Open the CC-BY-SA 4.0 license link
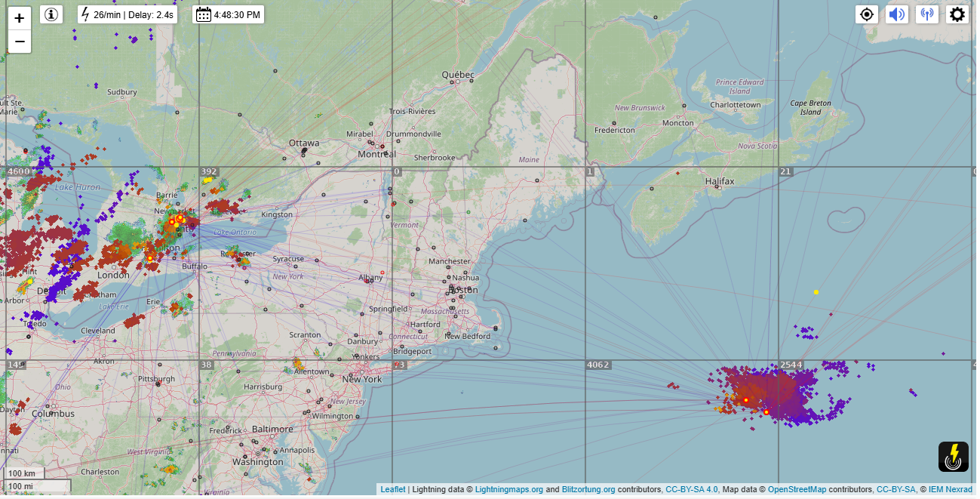Image resolution: width=980 pixels, height=499 pixels. (691, 490)
